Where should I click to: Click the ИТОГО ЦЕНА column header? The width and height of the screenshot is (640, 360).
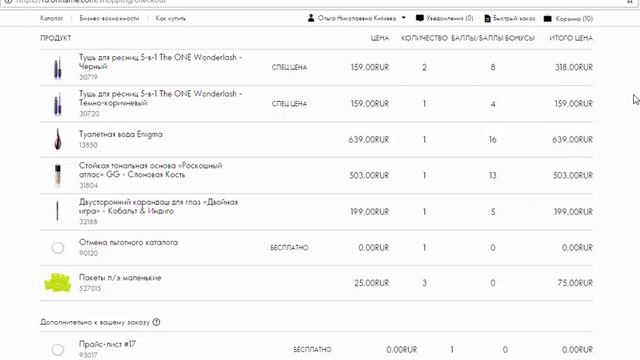tap(571, 38)
